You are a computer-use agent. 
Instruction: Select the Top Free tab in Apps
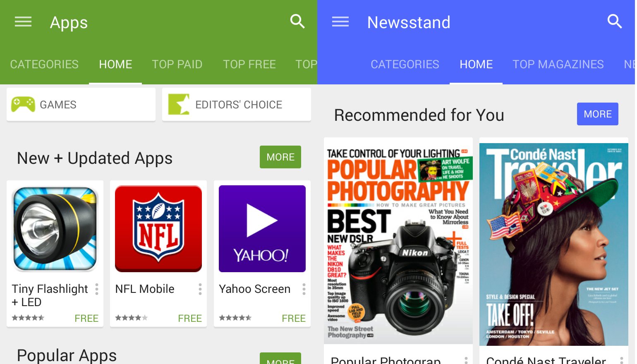(x=249, y=64)
